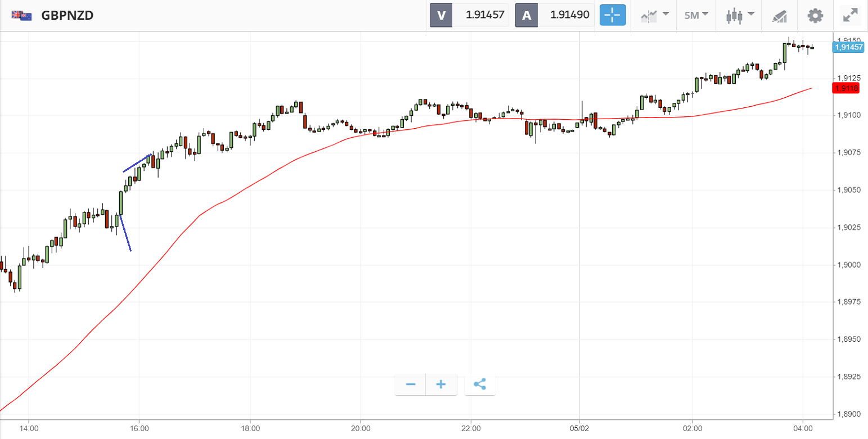Select the lower blue trend line
Viewport: 868px width, 439px height.
(125, 233)
